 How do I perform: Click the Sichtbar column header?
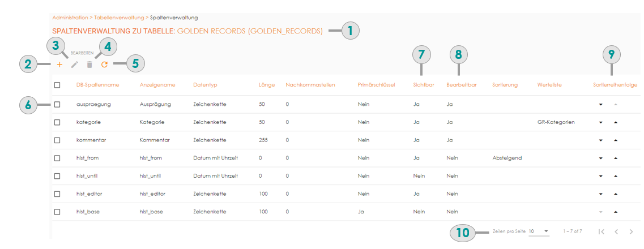click(423, 85)
